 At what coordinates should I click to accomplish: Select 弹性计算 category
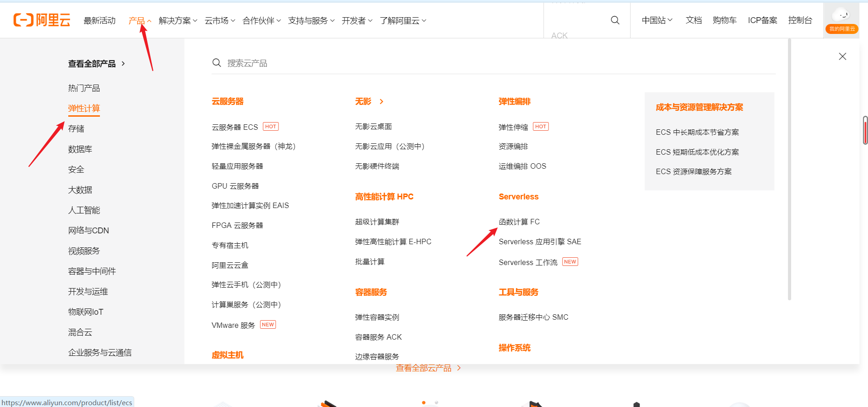(x=84, y=109)
